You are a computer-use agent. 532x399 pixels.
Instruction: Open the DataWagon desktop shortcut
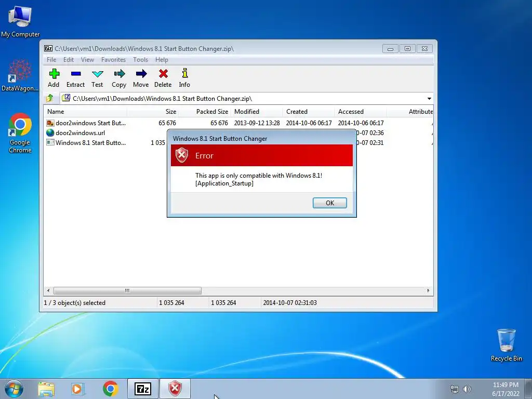coord(20,75)
